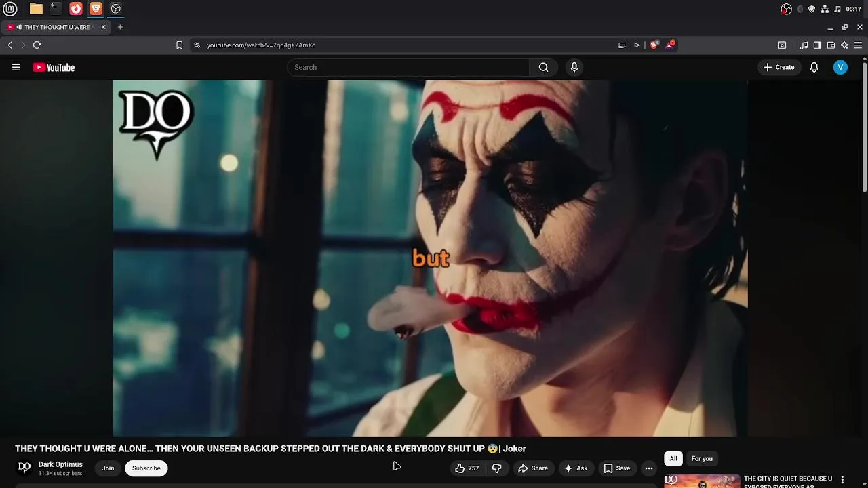Open options menu for THE CITY IS QUIET video
The width and height of the screenshot is (868, 488).
point(842,480)
